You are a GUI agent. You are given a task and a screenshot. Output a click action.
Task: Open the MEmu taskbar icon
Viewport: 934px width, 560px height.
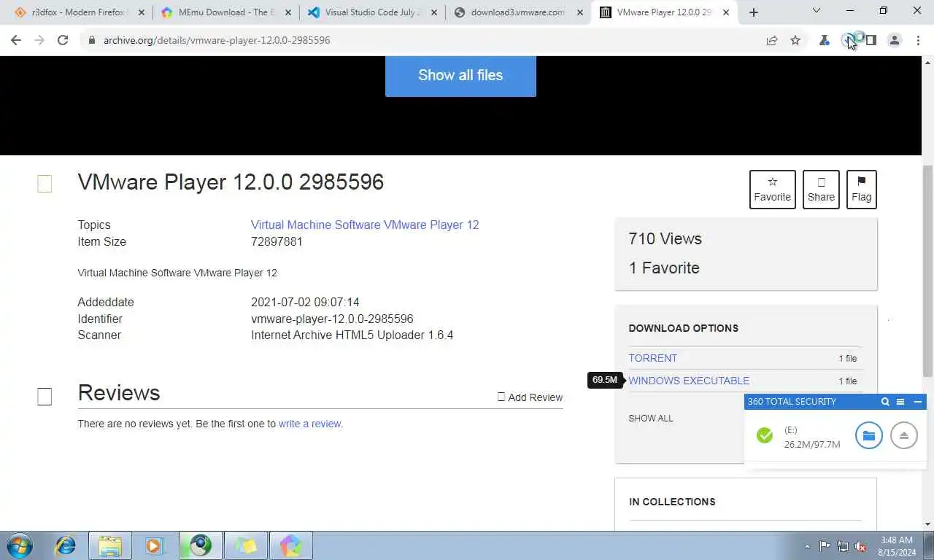[x=291, y=545]
